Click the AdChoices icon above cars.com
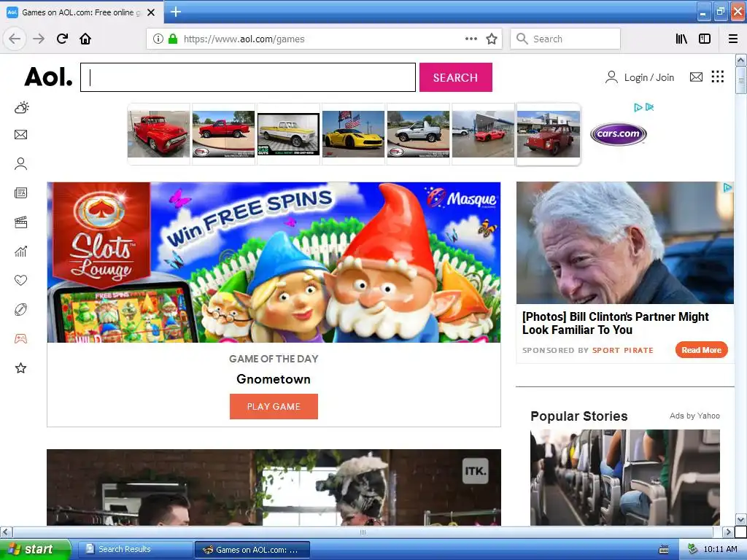This screenshot has width=747, height=560. 638,108
